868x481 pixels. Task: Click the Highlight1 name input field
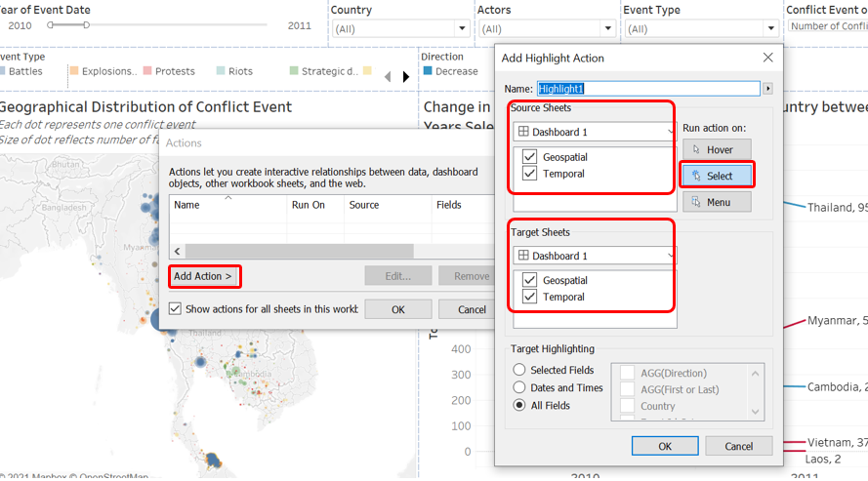[647, 89]
